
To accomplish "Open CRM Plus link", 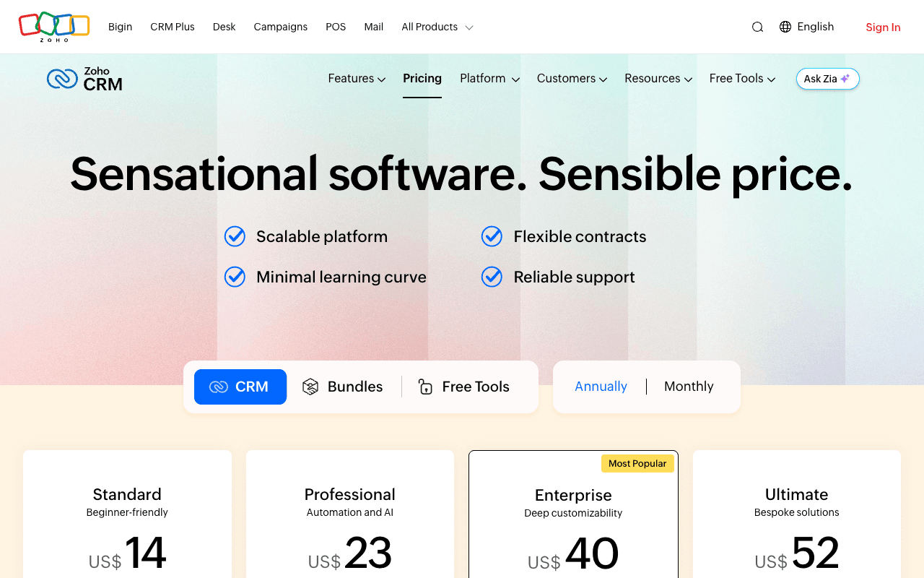I will coord(173,27).
